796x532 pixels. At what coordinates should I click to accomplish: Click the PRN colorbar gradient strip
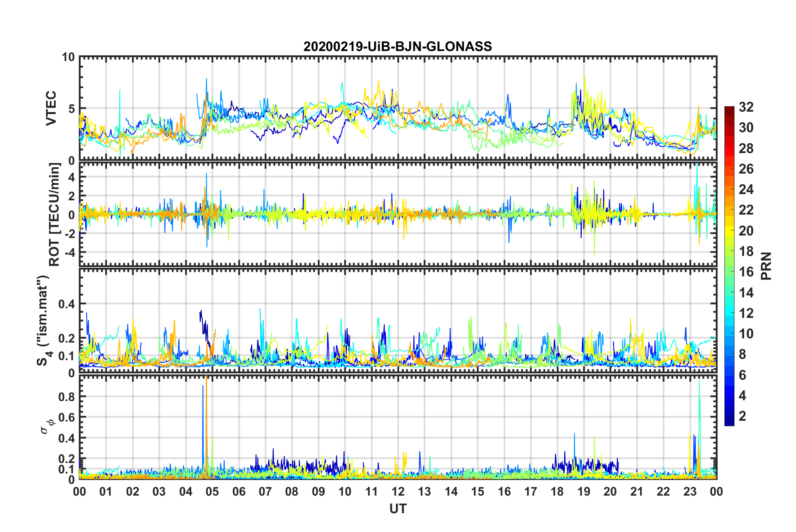coord(729,266)
